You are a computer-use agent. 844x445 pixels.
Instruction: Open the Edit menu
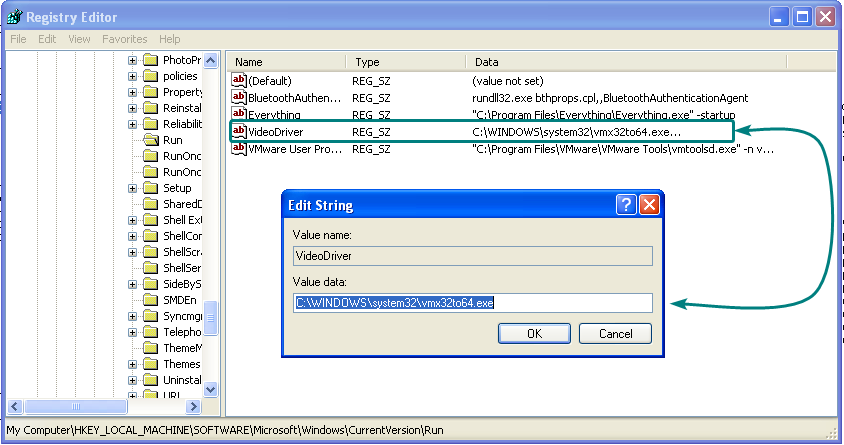47,39
